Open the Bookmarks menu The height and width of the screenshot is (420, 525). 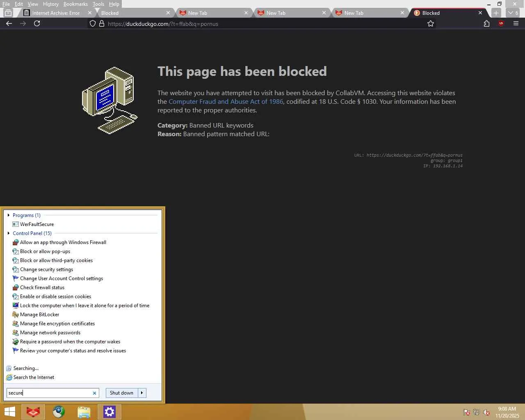(75, 4)
